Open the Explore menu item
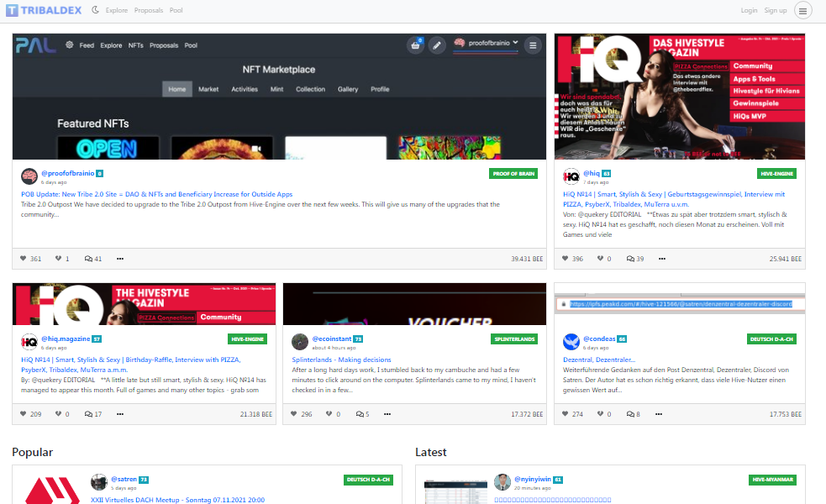Screen dimensions: 826x504 pyautogui.click(x=117, y=10)
